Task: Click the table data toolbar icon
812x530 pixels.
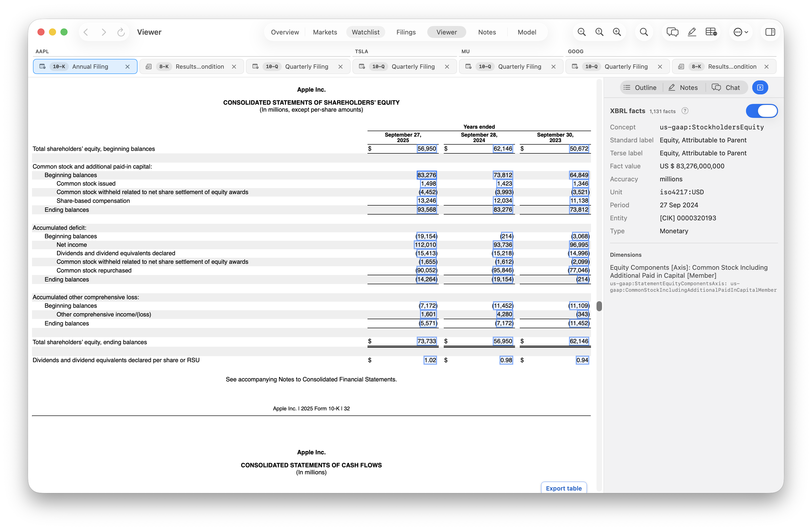Action: point(711,32)
